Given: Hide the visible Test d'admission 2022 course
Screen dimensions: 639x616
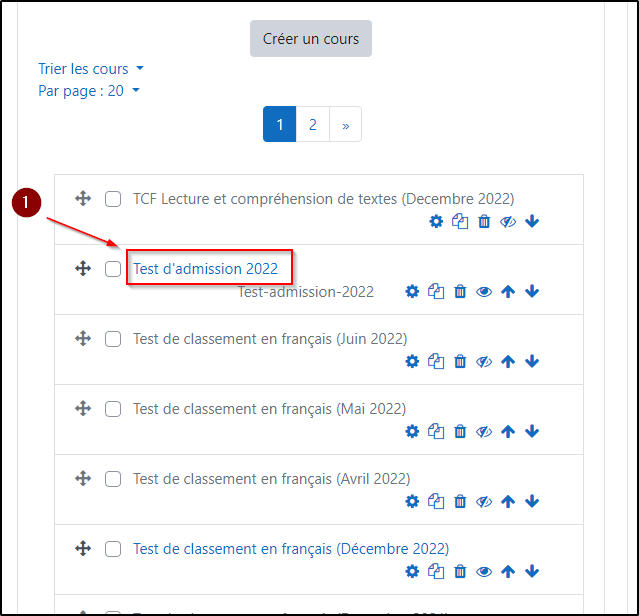Looking at the screenshot, I should pyautogui.click(x=484, y=292).
